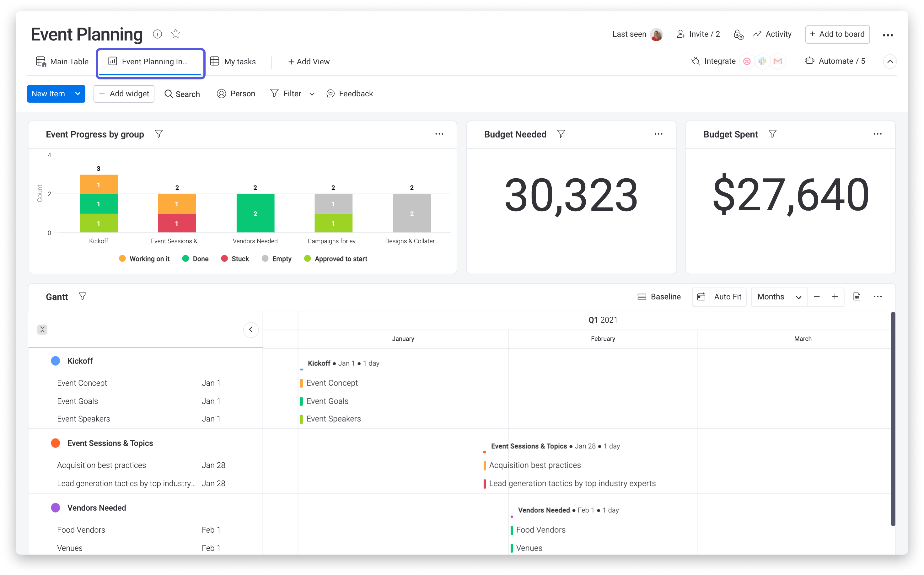Click the gray Designs & Collateral chart bar
This screenshot has height=575, width=924.
click(x=412, y=213)
